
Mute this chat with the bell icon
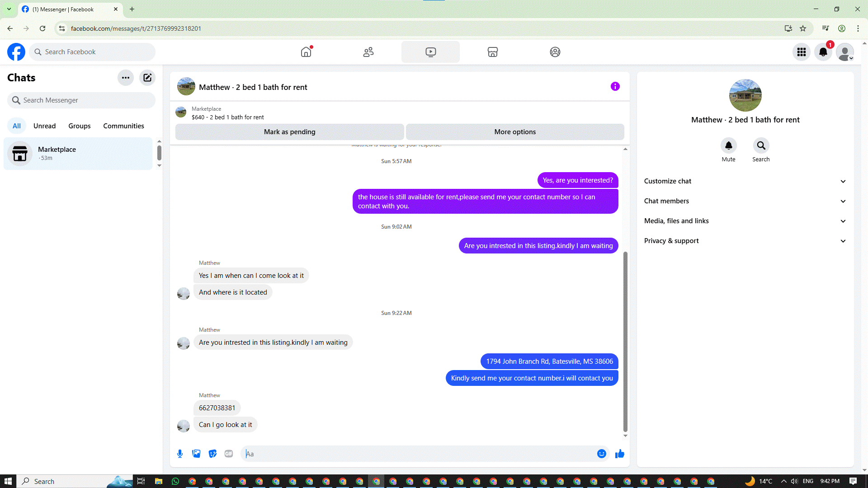tap(729, 145)
